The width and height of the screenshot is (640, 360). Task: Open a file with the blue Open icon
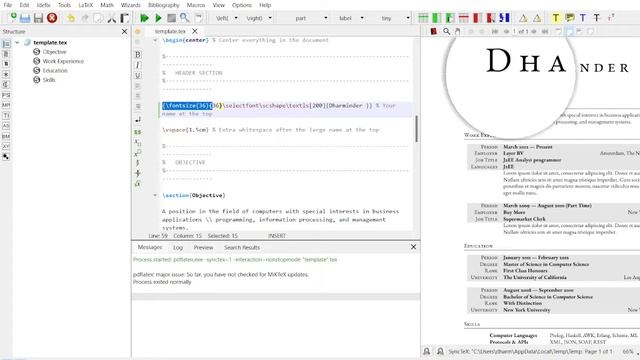point(25,18)
